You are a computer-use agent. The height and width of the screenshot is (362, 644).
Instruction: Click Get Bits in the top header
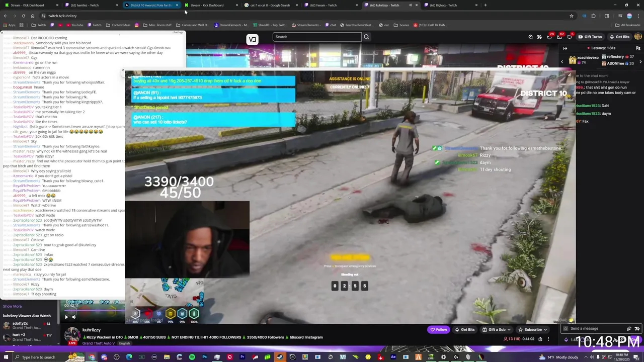click(619, 37)
